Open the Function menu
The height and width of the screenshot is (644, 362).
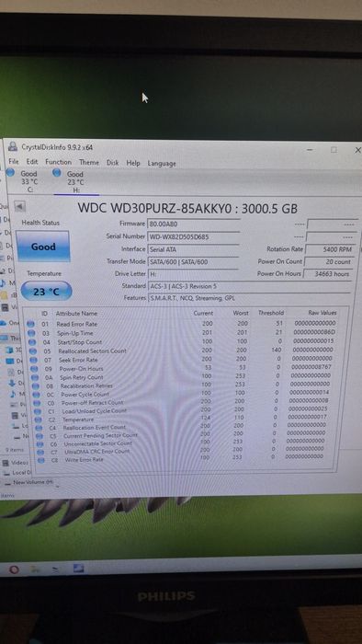(x=58, y=162)
